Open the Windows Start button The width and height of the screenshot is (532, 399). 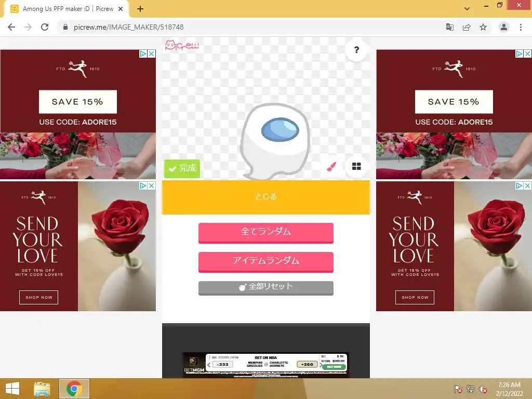(x=12, y=389)
